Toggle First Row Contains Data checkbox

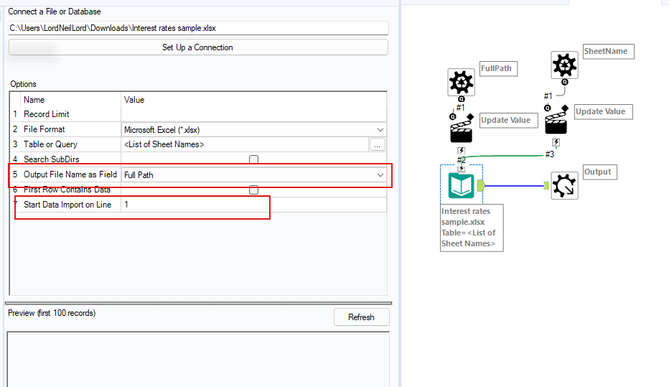click(254, 190)
